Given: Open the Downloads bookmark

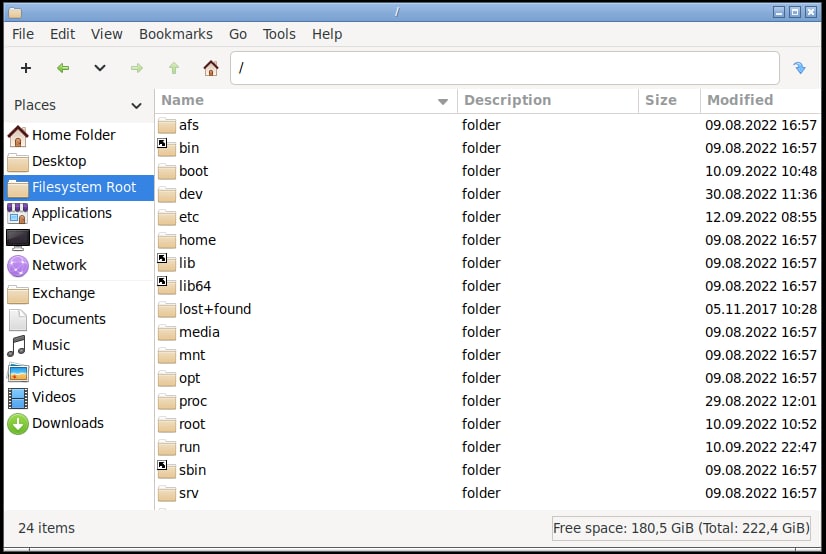Looking at the screenshot, I should 79,423.
